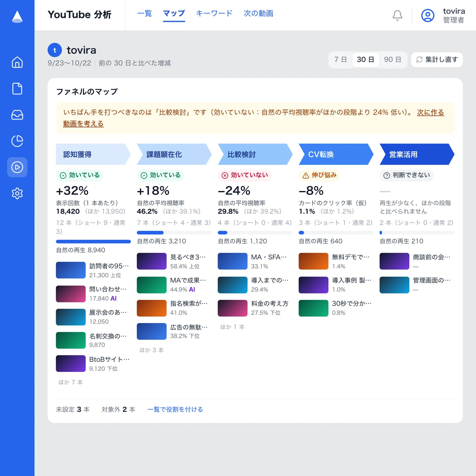Select the 比較検討 funnel stage header
Viewport: 476px width, 476px height.
point(255,154)
